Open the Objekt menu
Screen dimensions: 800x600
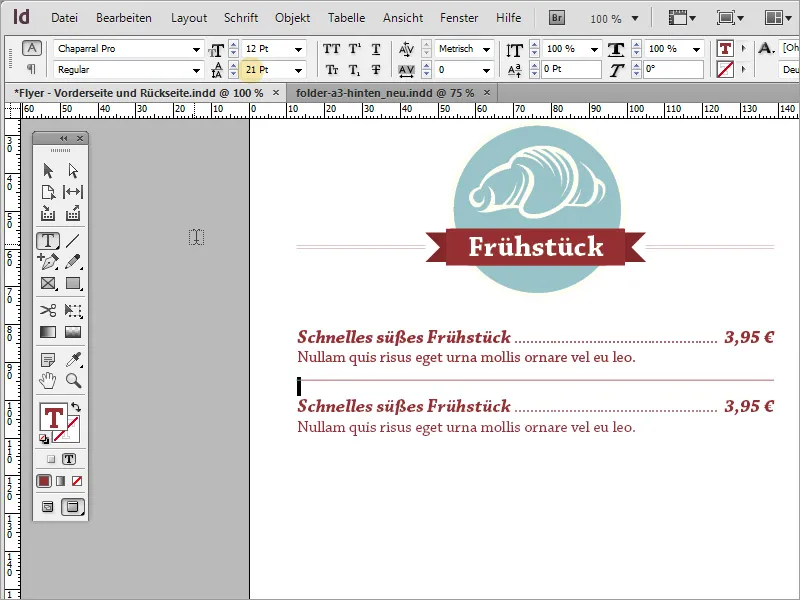pyautogui.click(x=292, y=18)
